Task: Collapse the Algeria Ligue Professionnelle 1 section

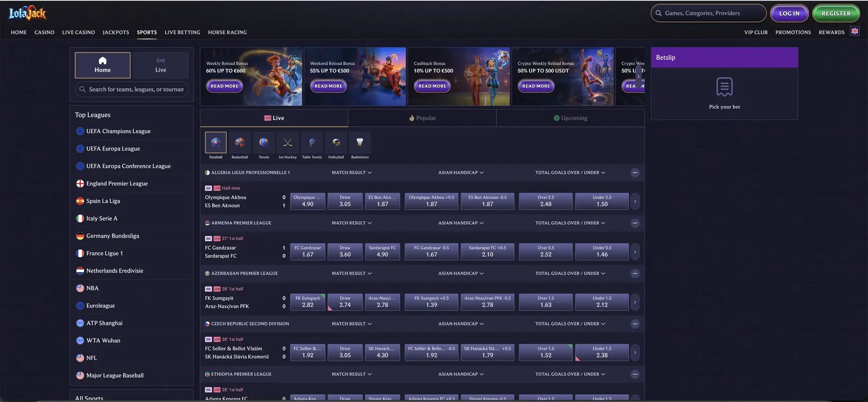Action: (635, 173)
